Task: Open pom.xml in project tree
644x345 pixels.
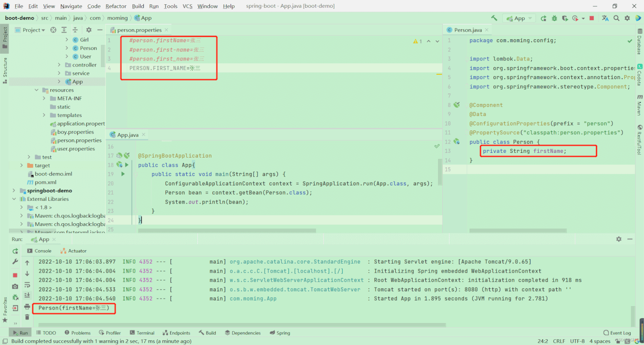Action: click(x=45, y=183)
